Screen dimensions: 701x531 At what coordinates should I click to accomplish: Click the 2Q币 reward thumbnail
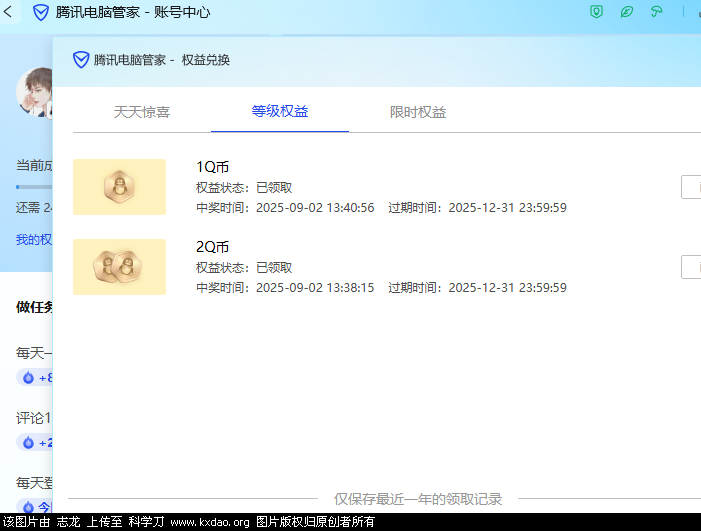pyautogui.click(x=119, y=267)
